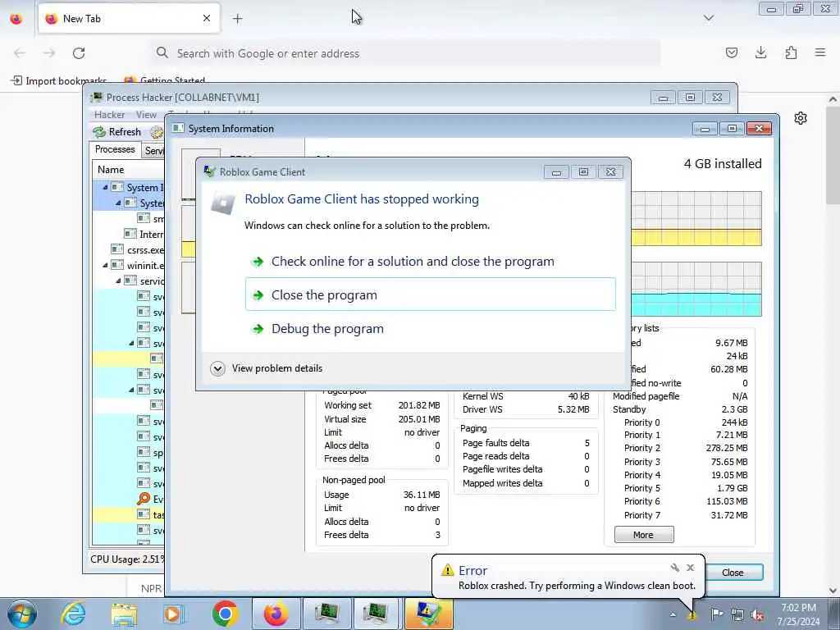The width and height of the screenshot is (840, 630).
Task: Click Working set value 201.82 MB
Action: click(x=419, y=405)
